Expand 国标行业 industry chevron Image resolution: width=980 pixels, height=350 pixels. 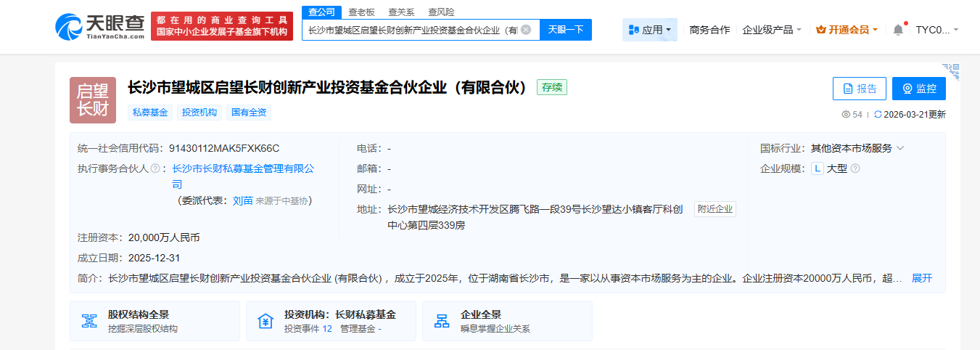point(900,148)
